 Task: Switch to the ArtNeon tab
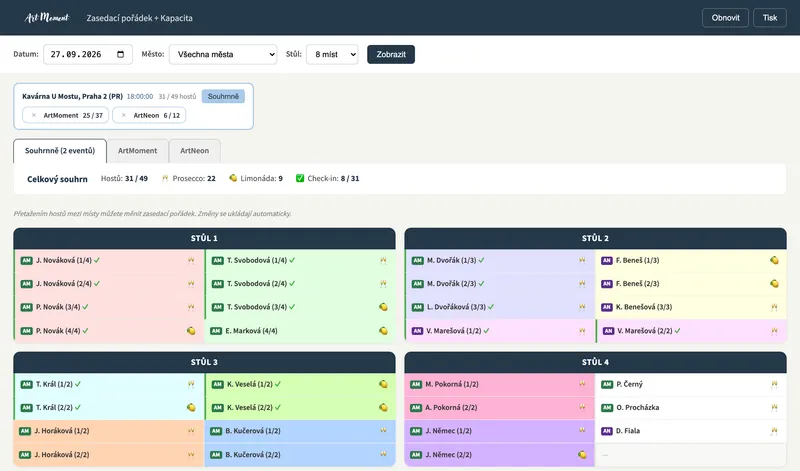tap(194, 151)
